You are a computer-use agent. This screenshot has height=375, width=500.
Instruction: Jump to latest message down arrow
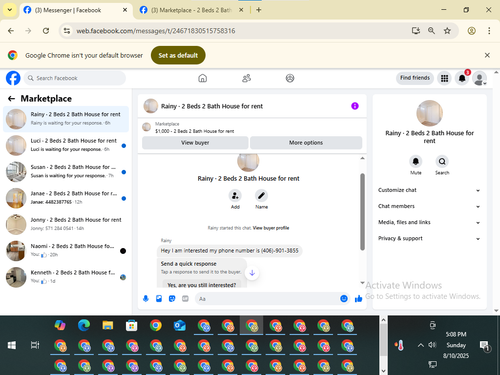pos(252,273)
